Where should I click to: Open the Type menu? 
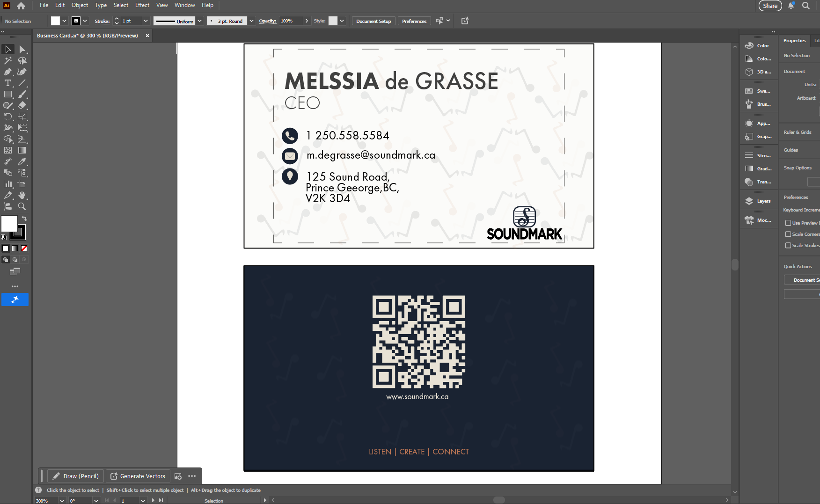pos(101,5)
